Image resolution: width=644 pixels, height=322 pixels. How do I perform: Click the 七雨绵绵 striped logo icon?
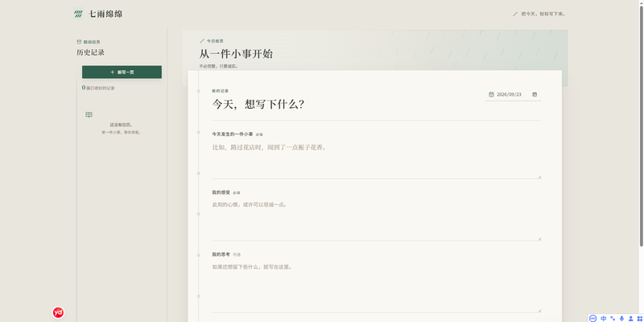tap(78, 14)
